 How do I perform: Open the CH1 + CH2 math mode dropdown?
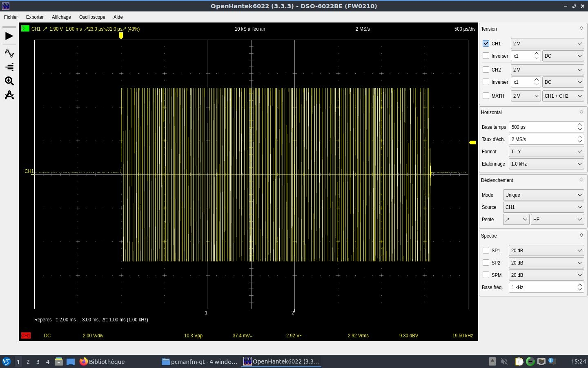click(563, 96)
